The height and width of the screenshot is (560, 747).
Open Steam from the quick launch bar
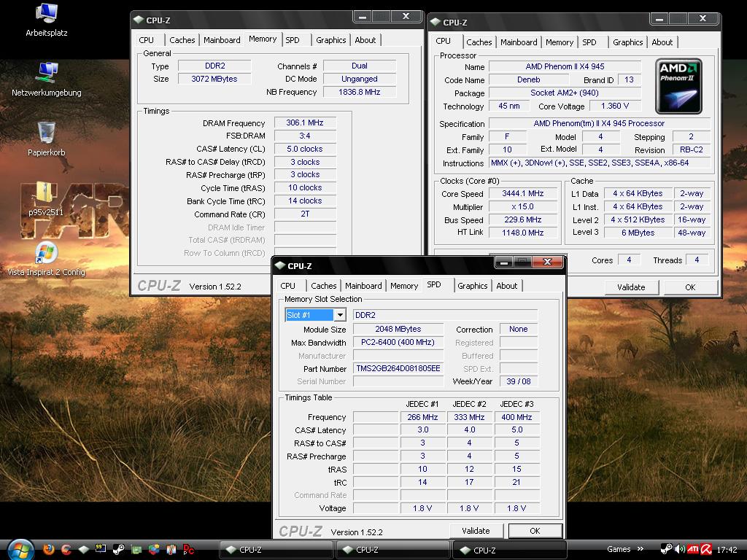[119, 549]
